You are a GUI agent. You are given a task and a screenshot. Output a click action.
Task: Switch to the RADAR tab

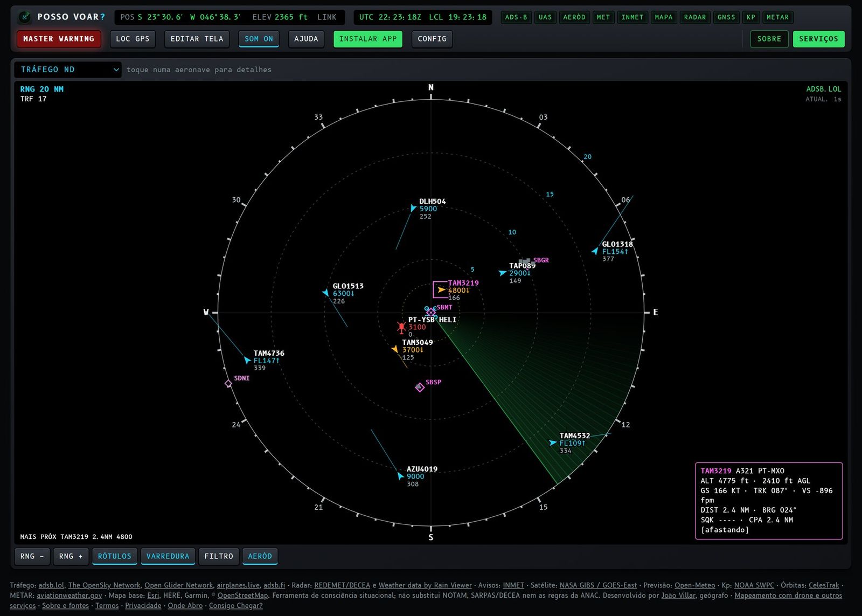695,17
